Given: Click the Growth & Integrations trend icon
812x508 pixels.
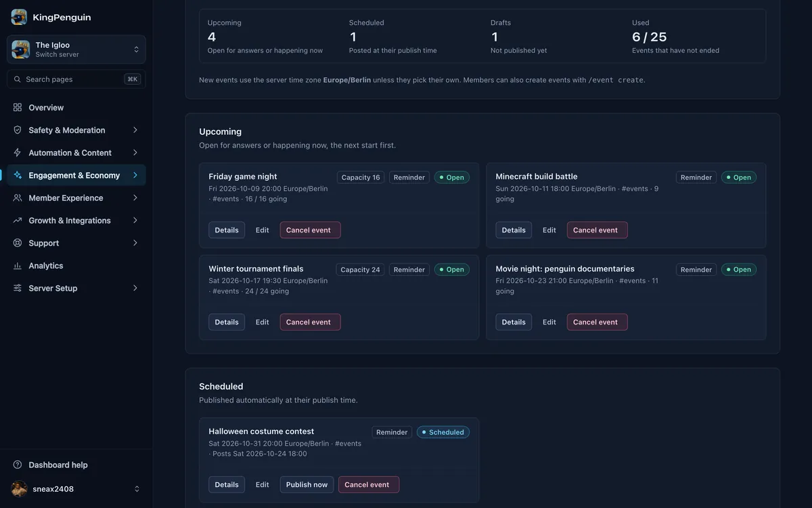Looking at the screenshot, I should (18, 221).
